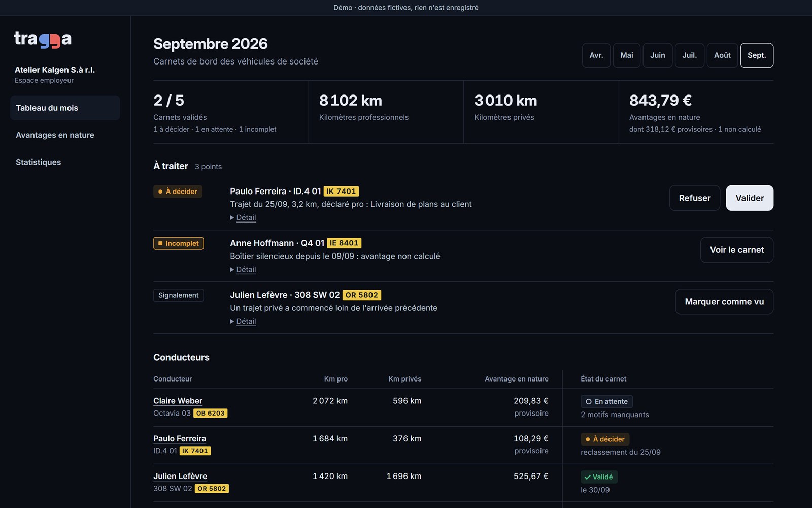812x508 pixels.
Task: Open Claire Weber's driver link
Action: (178, 401)
